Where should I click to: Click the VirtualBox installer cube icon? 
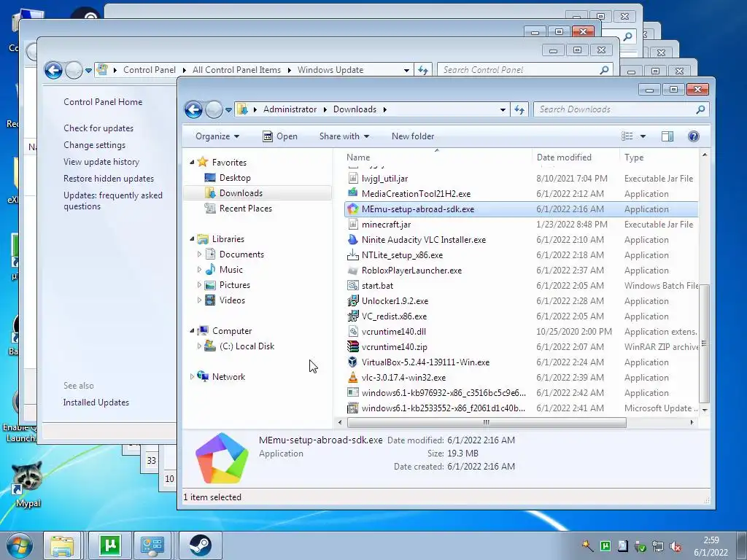click(352, 362)
